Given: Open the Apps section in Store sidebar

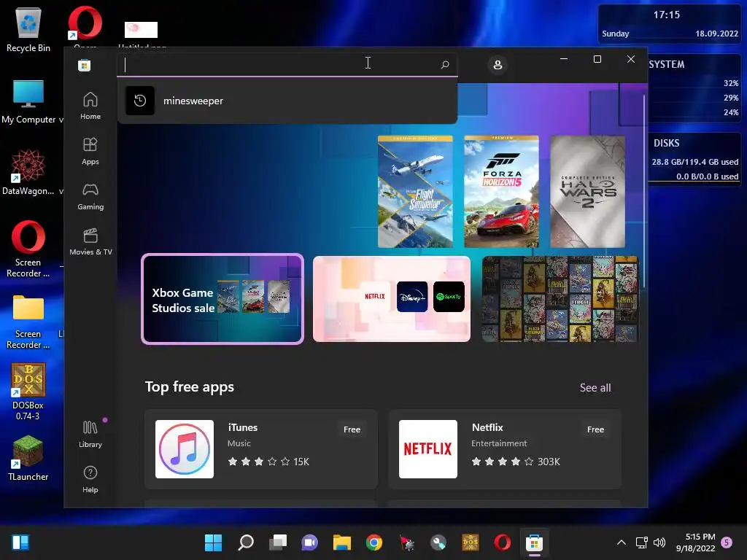Looking at the screenshot, I should tap(90, 151).
